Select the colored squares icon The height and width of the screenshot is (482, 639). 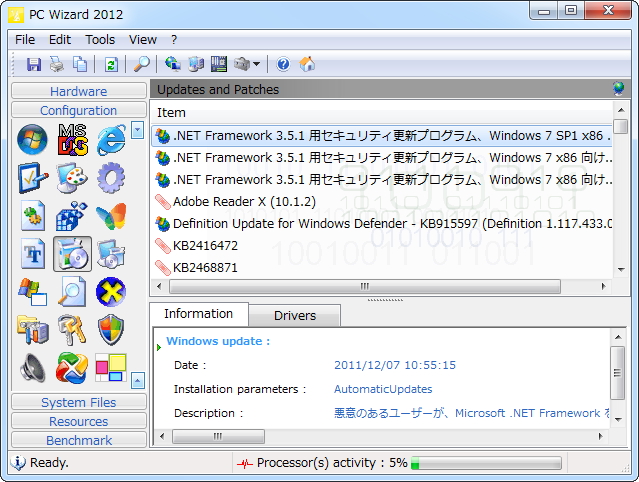coord(111,368)
